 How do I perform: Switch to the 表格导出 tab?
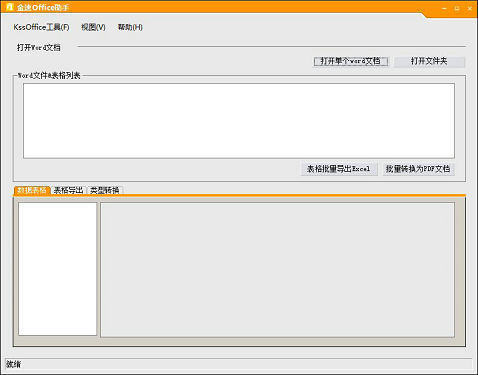tap(68, 190)
